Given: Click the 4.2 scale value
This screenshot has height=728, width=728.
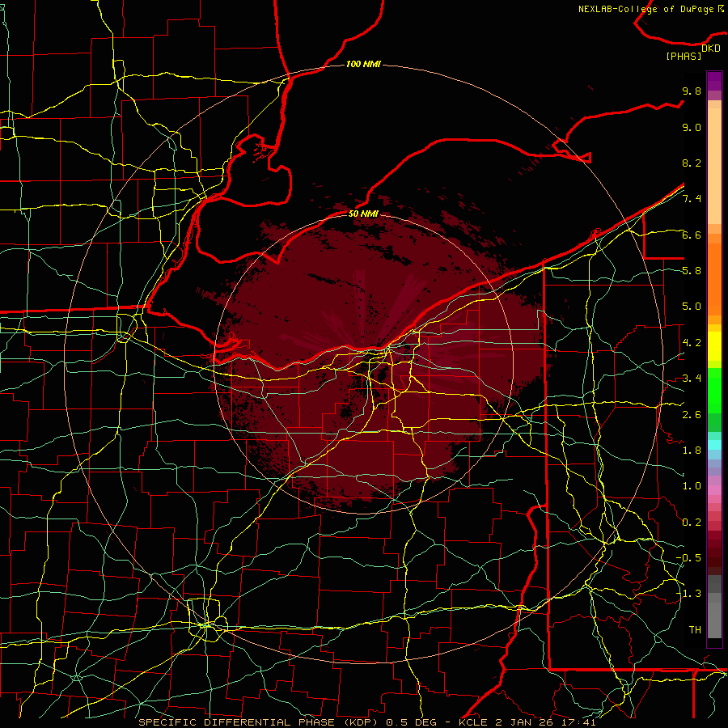Looking at the screenshot, I should tap(692, 343).
